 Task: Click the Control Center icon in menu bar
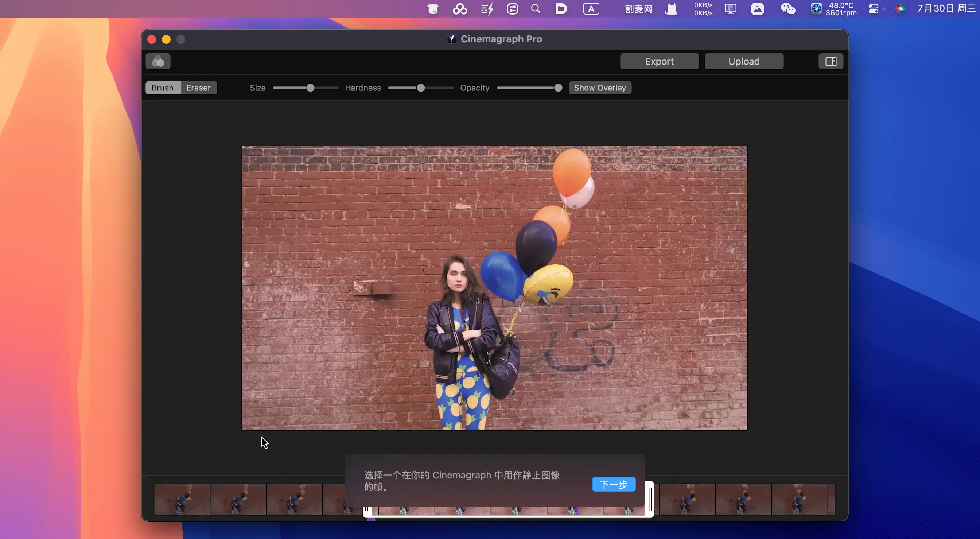(x=873, y=9)
